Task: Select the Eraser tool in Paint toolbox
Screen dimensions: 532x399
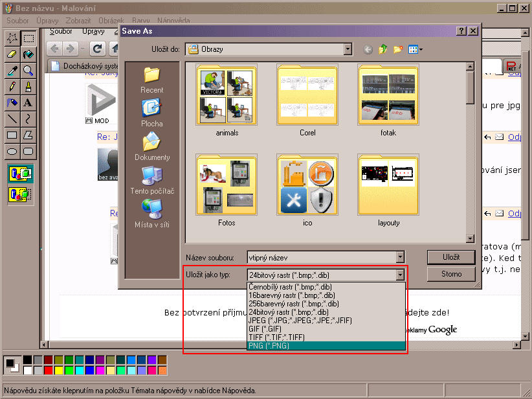Action: pyautogui.click(x=12, y=54)
